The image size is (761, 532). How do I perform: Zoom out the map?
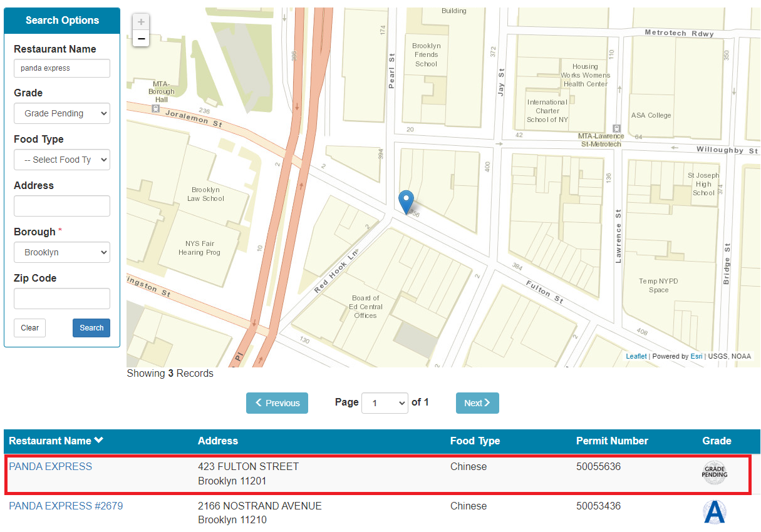(141, 39)
